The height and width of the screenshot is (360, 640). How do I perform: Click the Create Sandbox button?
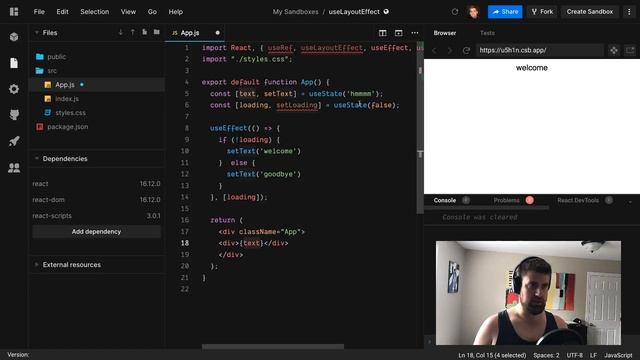click(x=590, y=12)
